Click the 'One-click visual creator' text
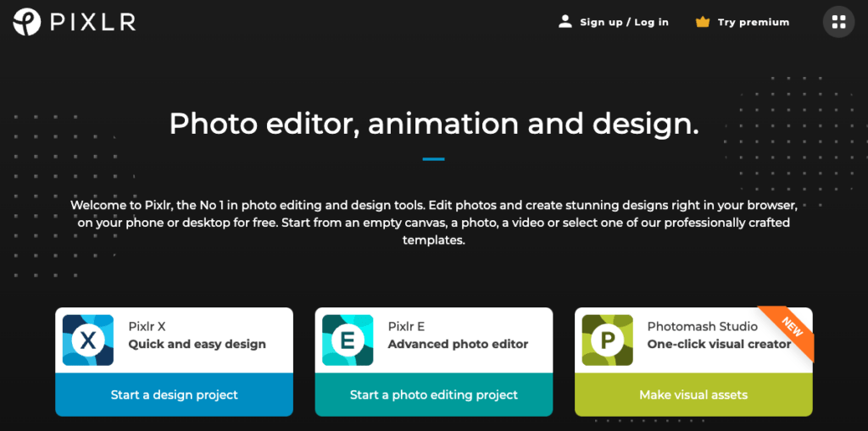868x431 pixels. [719, 344]
